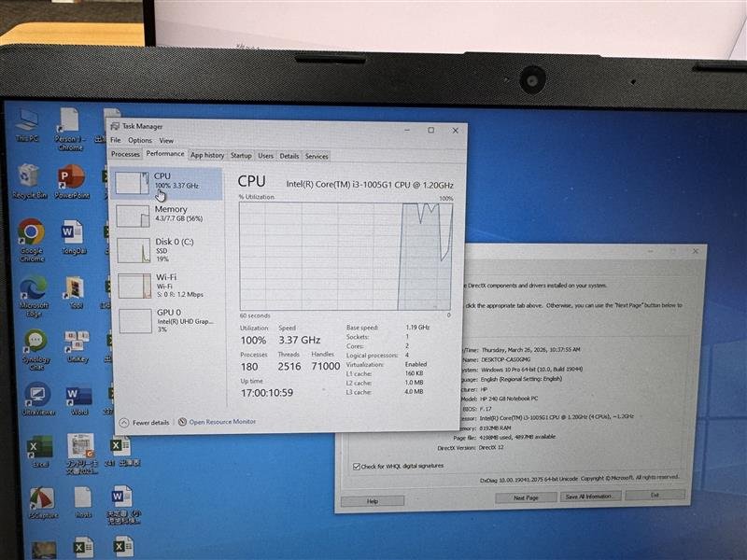
Task: Open the UniKey desktop icon
Action: click(78, 347)
